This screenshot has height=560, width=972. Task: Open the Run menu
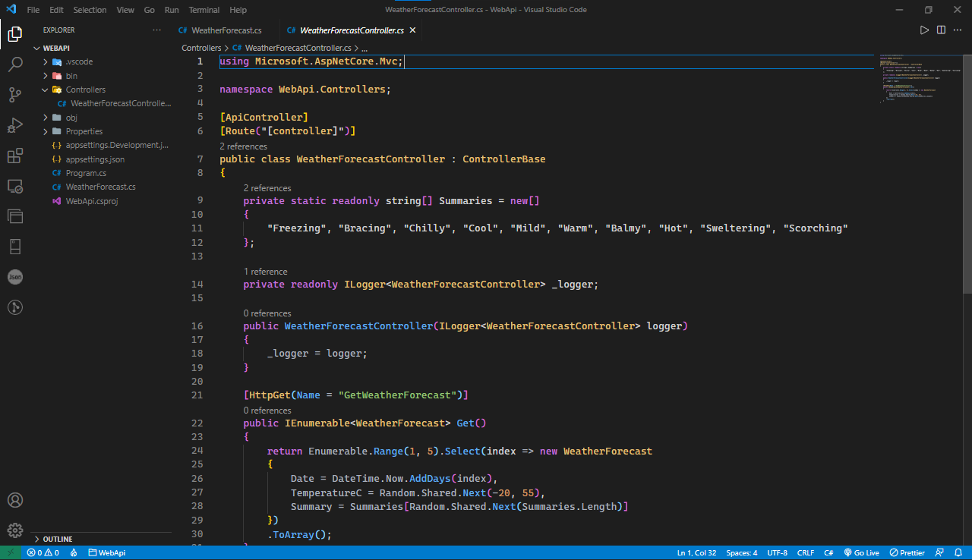(172, 10)
